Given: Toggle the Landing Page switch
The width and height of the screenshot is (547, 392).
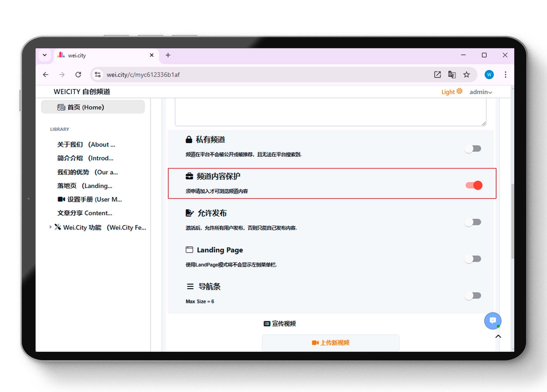Looking at the screenshot, I should pos(473,259).
